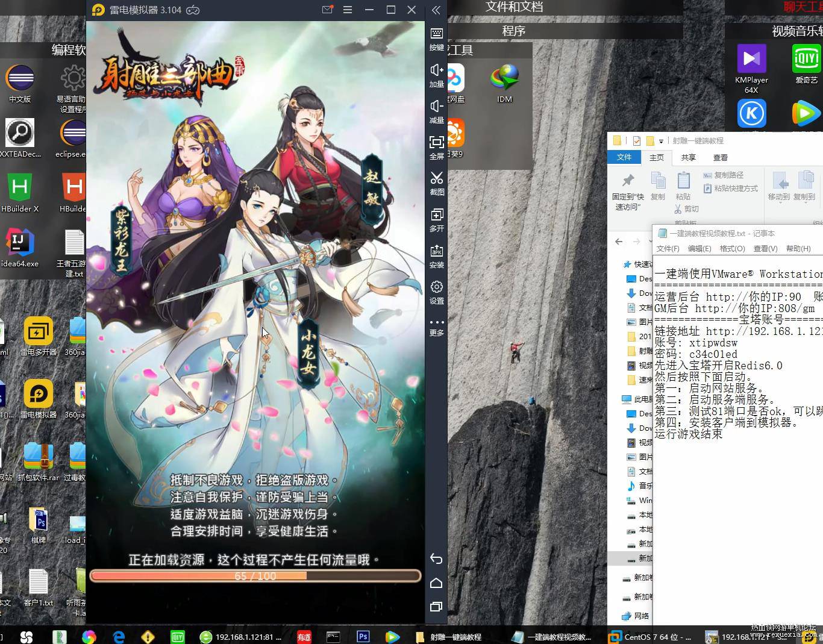Lower volume with the 减量 sidebar icon

(437, 111)
